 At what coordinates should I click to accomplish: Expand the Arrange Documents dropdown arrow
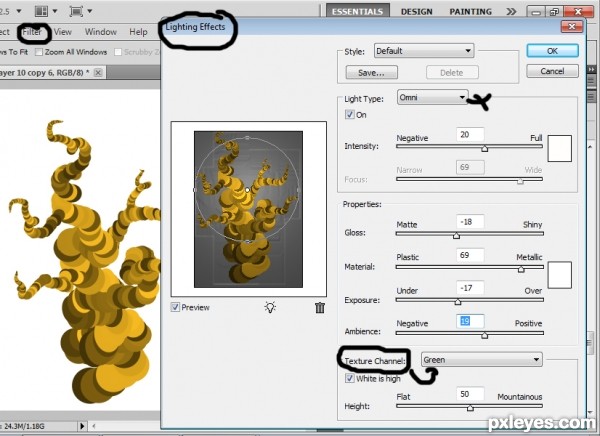pyautogui.click(x=55, y=11)
